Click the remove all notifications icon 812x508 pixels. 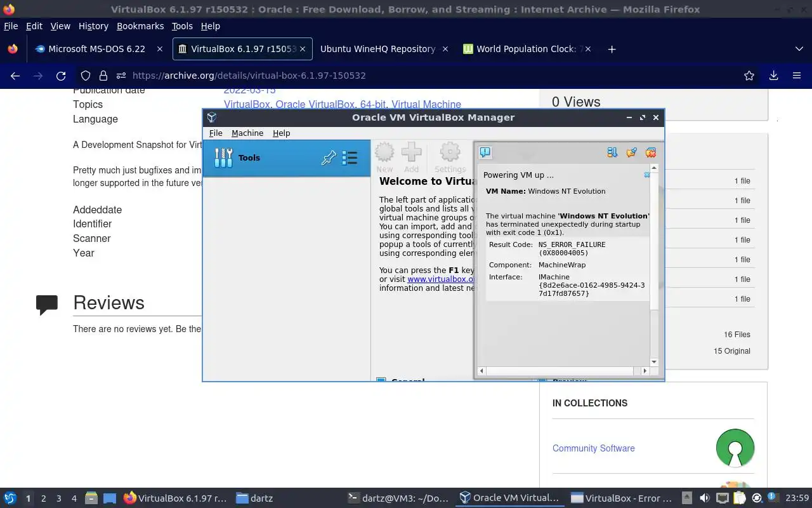coord(650,152)
